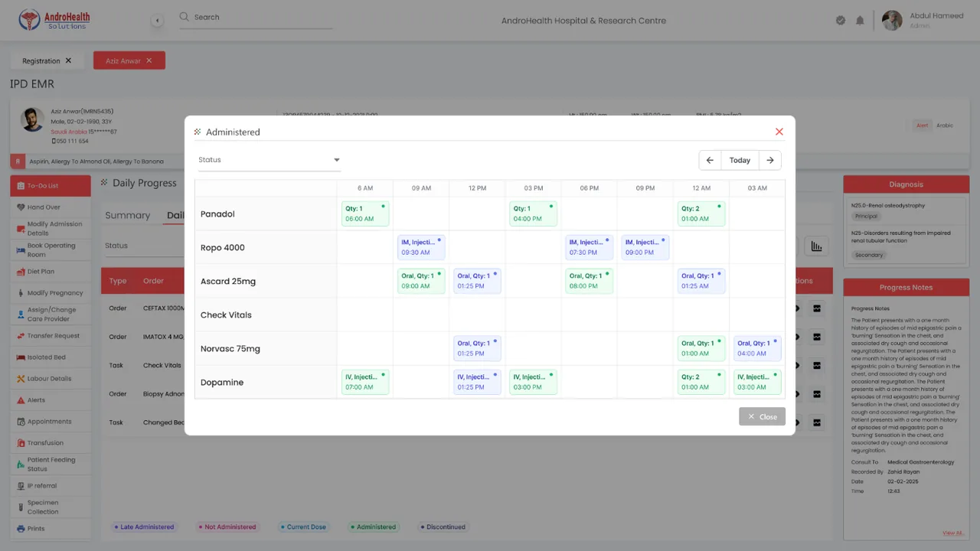Click the search field in top bar
The width and height of the screenshot is (980, 551).
256,17
